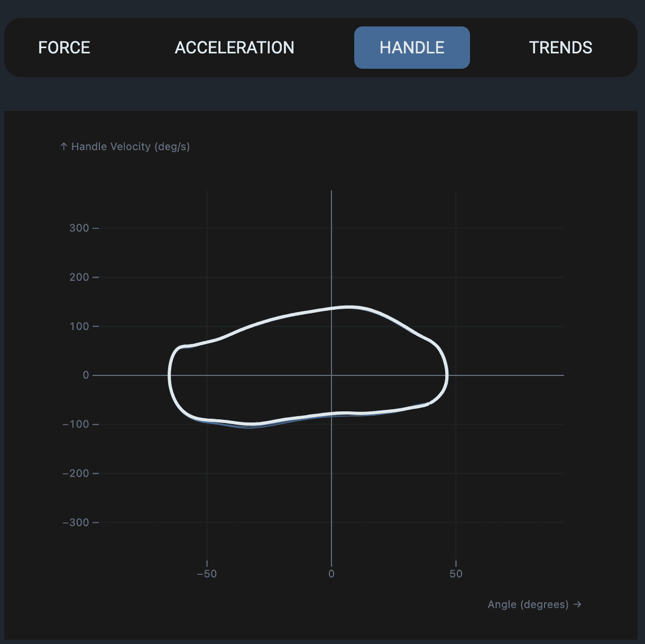View the TRENDS tab

[x=561, y=48]
